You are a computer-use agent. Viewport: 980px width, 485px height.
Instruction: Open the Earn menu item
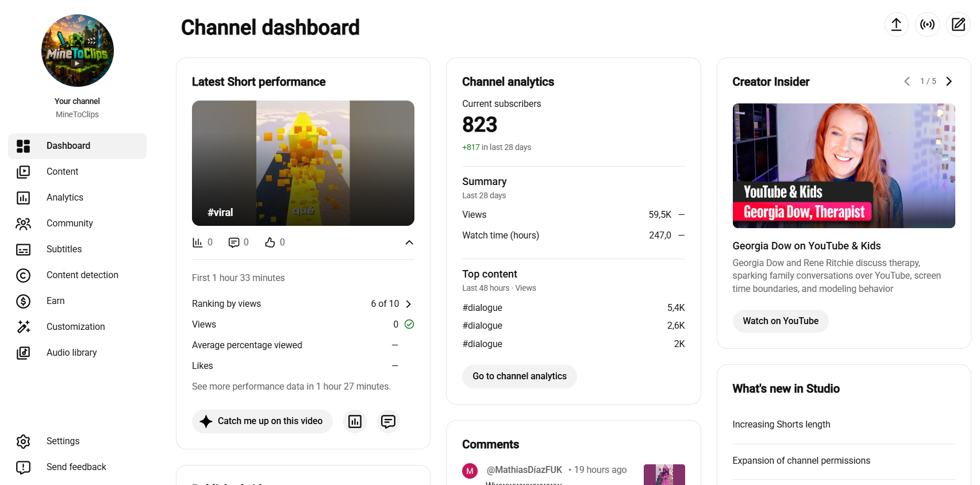click(78, 301)
